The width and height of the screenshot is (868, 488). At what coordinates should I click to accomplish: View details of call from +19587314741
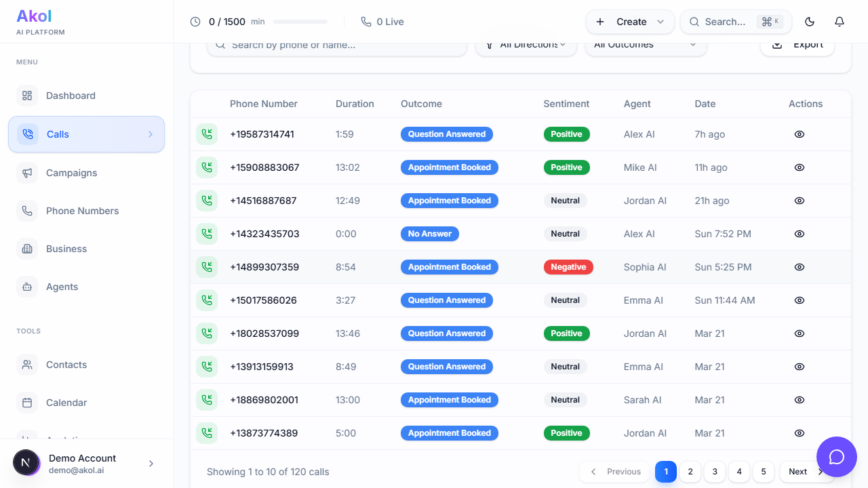(x=799, y=134)
